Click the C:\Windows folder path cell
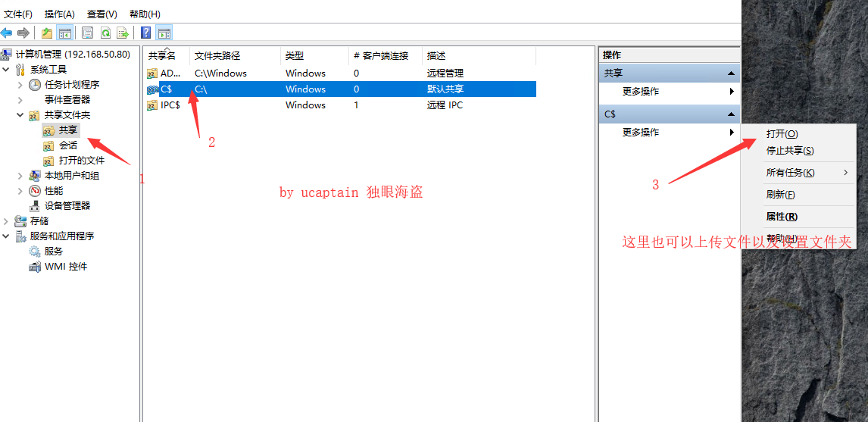The height and width of the screenshot is (422, 868). tap(221, 73)
